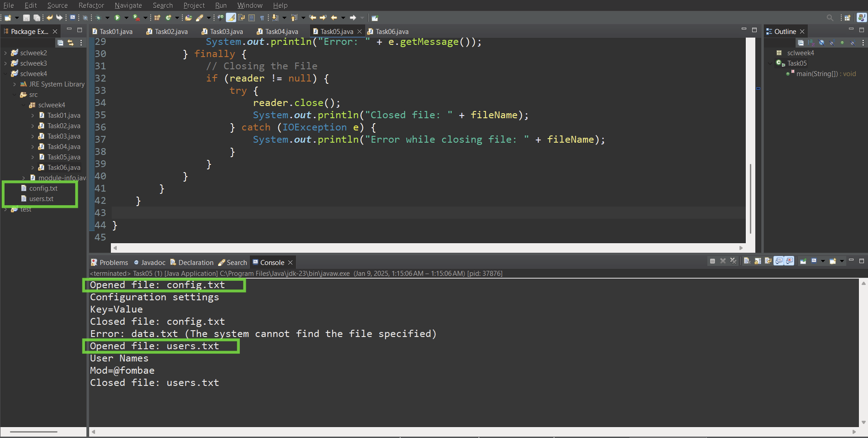The height and width of the screenshot is (438, 868).
Task: Click the Pin Editor toolbar icon
Action: (x=375, y=18)
